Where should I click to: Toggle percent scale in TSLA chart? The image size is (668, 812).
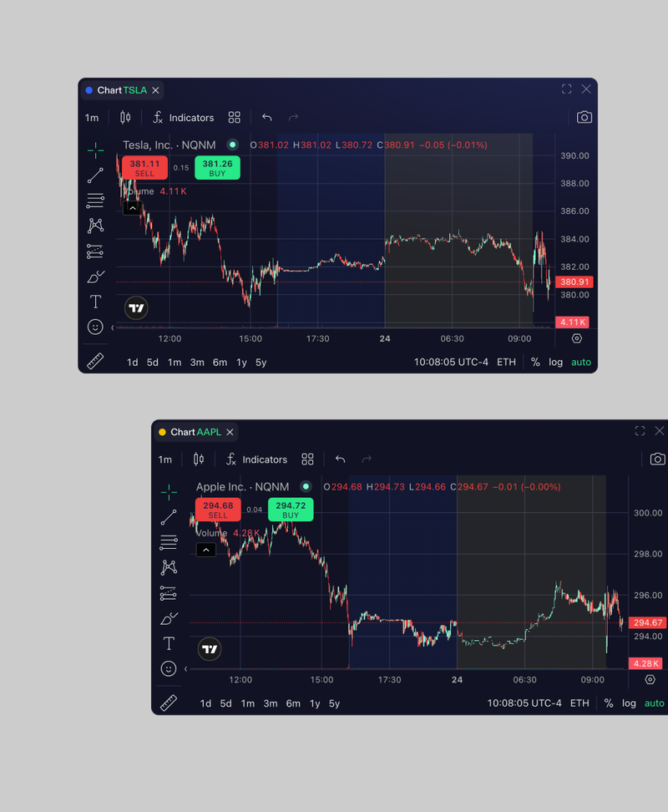[x=535, y=362]
